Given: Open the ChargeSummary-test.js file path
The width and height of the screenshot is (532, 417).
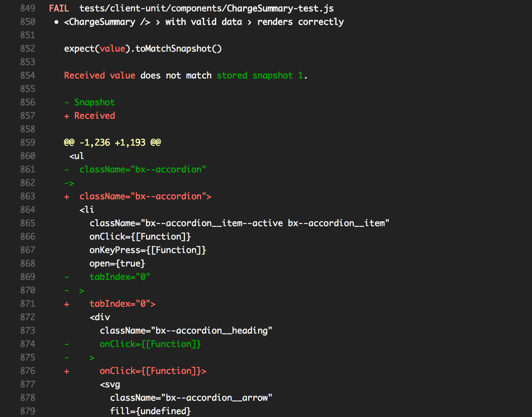Looking at the screenshot, I should [x=206, y=8].
